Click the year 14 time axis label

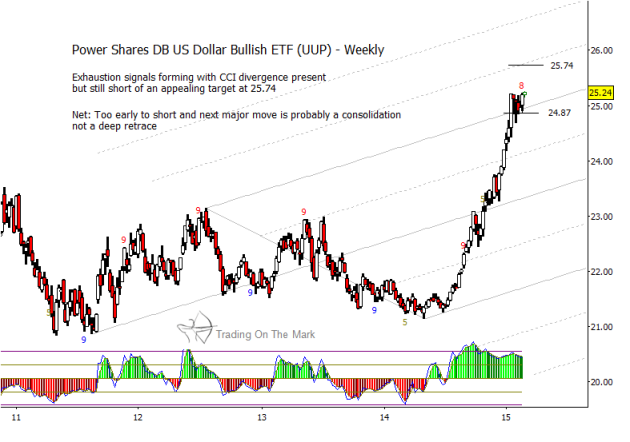[384, 417]
